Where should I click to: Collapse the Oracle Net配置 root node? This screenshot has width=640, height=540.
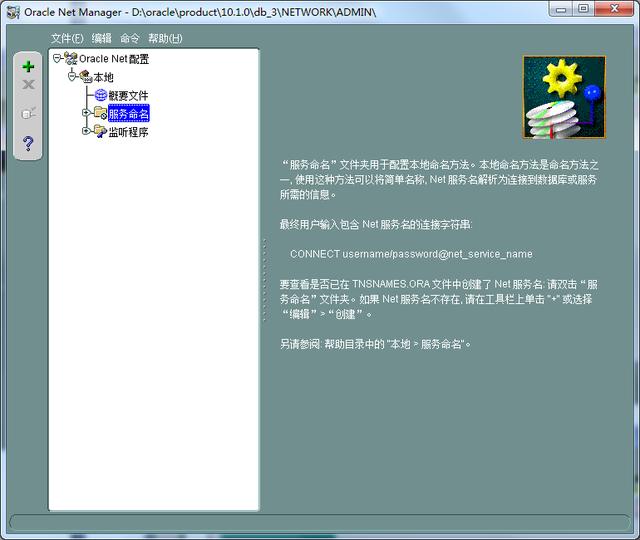(x=57, y=59)
